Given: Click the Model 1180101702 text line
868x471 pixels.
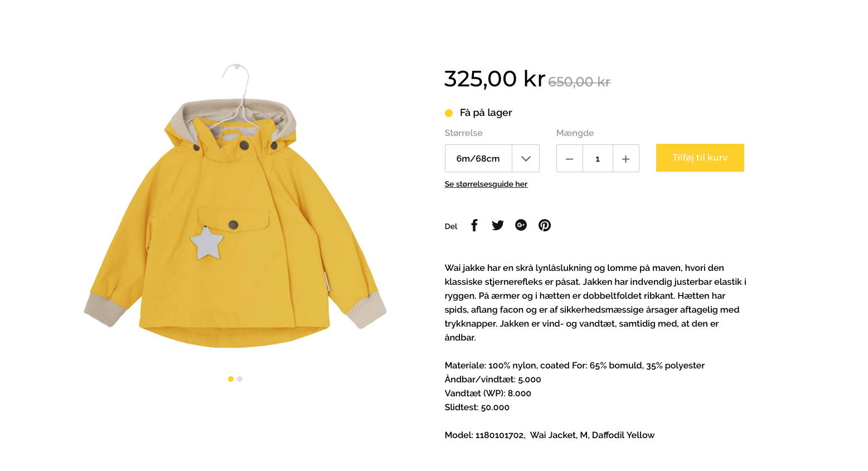Looking at the screenshot, I should 550,435.
